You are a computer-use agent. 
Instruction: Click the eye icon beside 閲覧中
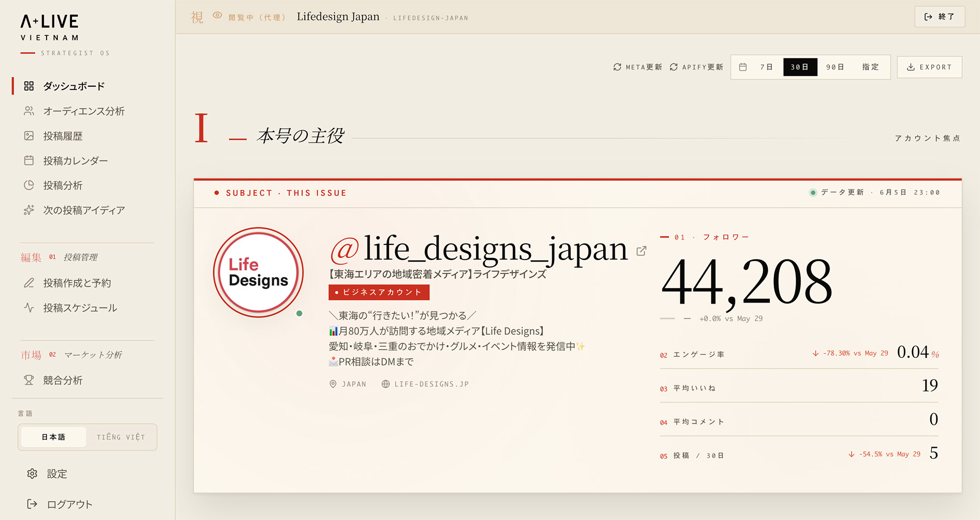[217, 16]
